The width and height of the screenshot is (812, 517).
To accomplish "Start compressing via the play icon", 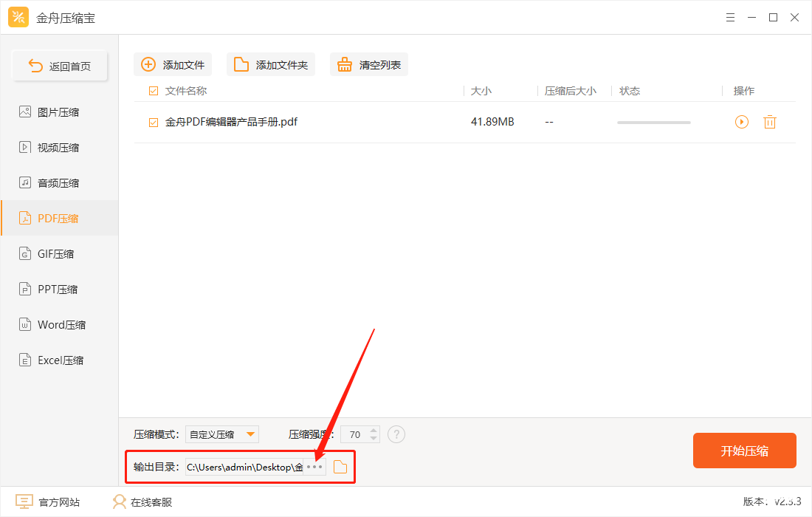I will [x=741, y=122].
